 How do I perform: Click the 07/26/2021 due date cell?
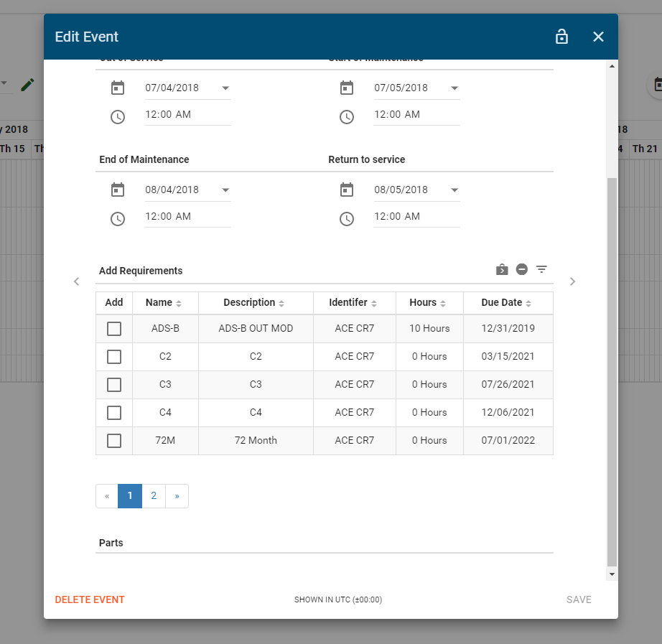pos(508,384)
